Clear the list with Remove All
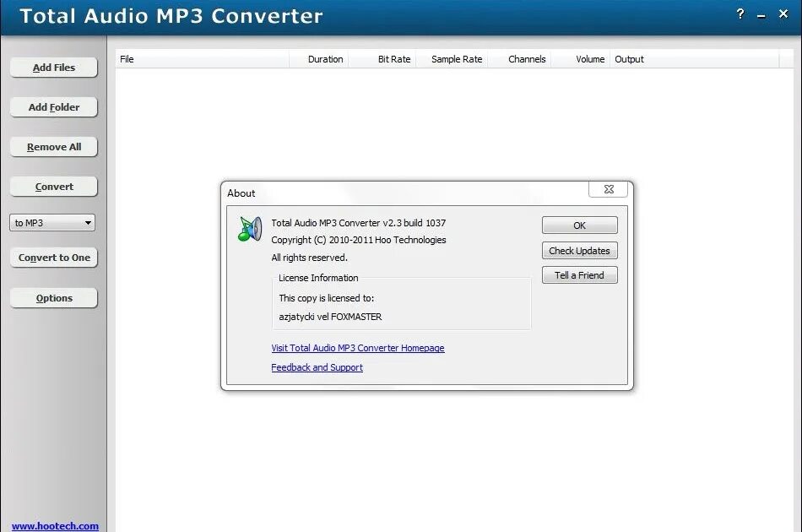Screen dimensions: 802x532 click(54, 147)
